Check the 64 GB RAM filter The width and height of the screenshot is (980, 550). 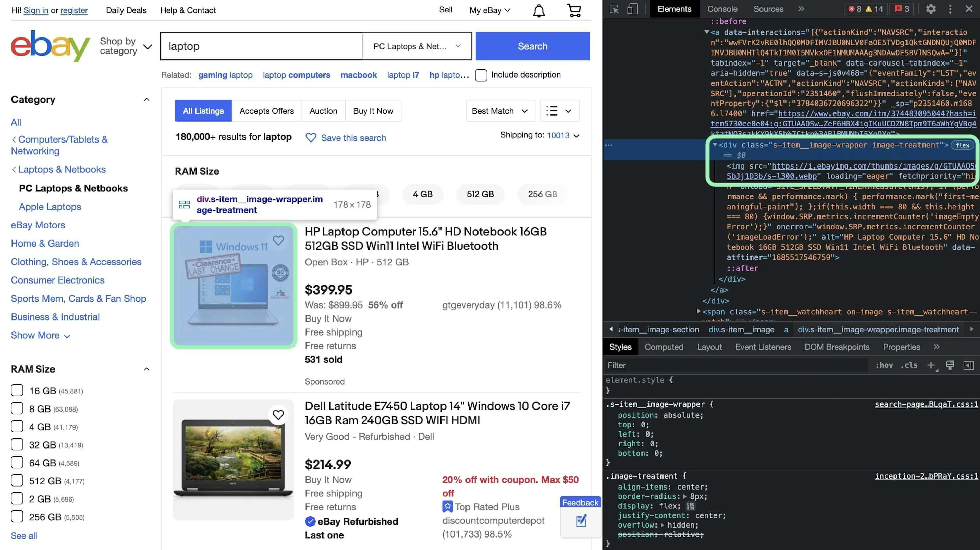point(17,463)
